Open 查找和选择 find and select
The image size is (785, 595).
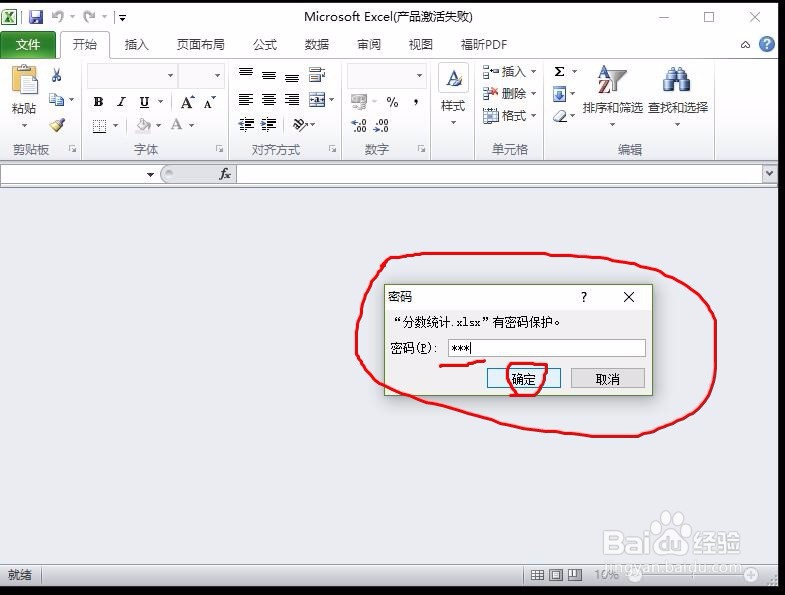click(x=678, y=95)
